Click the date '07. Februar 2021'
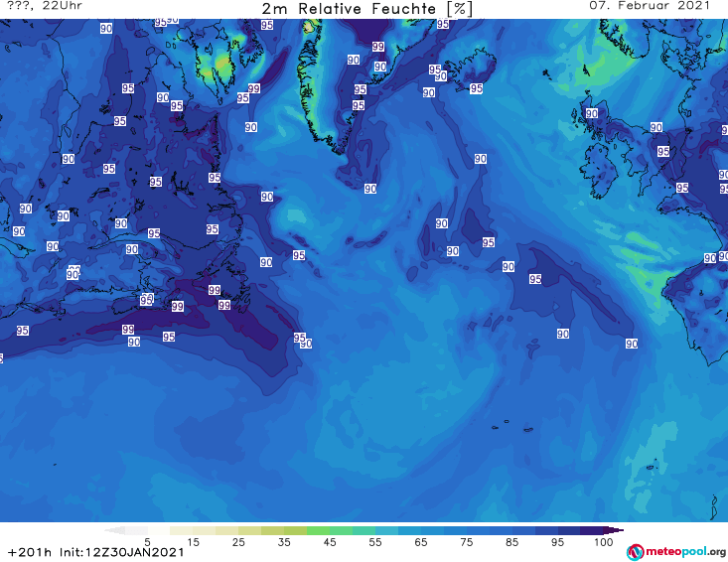 point(650,6)
